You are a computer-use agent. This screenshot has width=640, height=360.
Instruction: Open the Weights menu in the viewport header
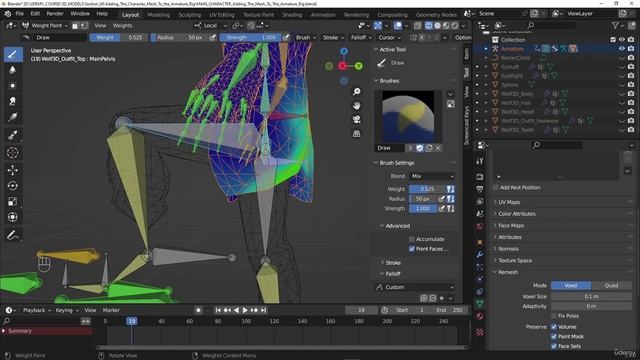[x=122, y=25]
